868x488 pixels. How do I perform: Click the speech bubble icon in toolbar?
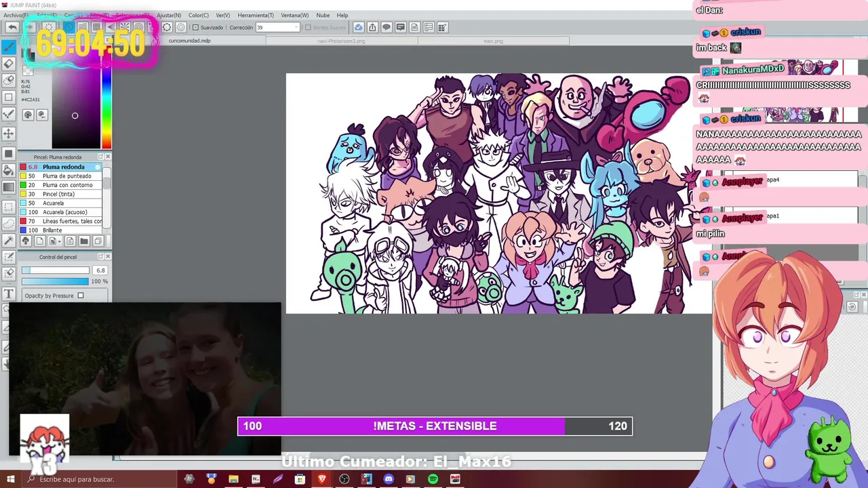tap(387, 27)
